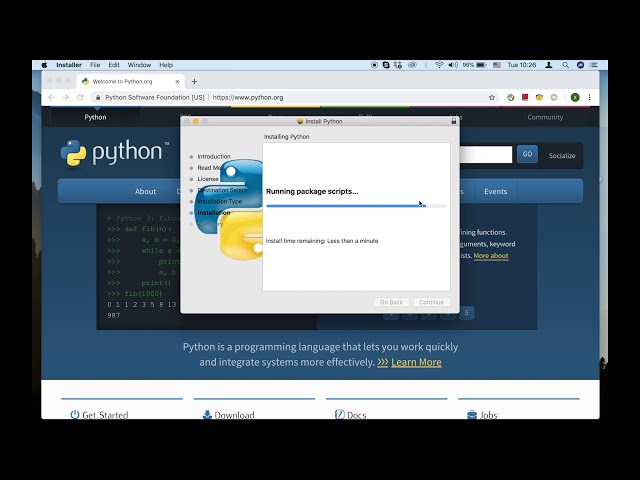Open the Notification Center list icon
The width and height of the screenshot is (640, 480).
click(593, 65)
